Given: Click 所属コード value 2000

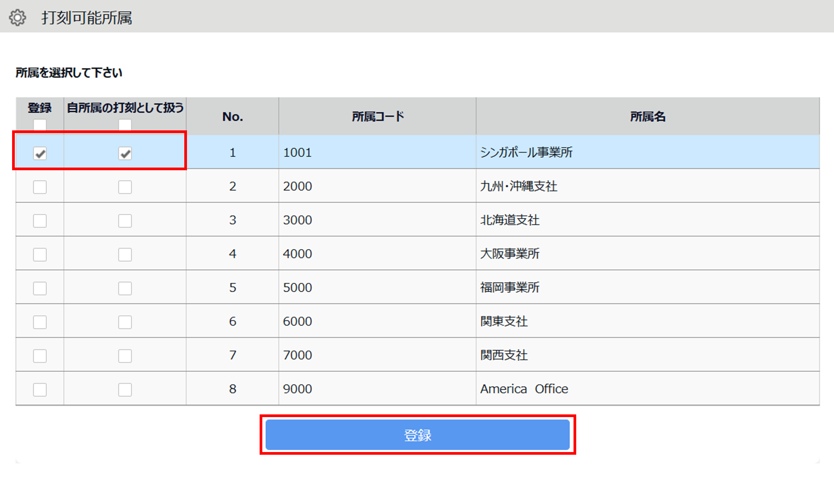Looking at the screenshot, I should coord(297,186).
